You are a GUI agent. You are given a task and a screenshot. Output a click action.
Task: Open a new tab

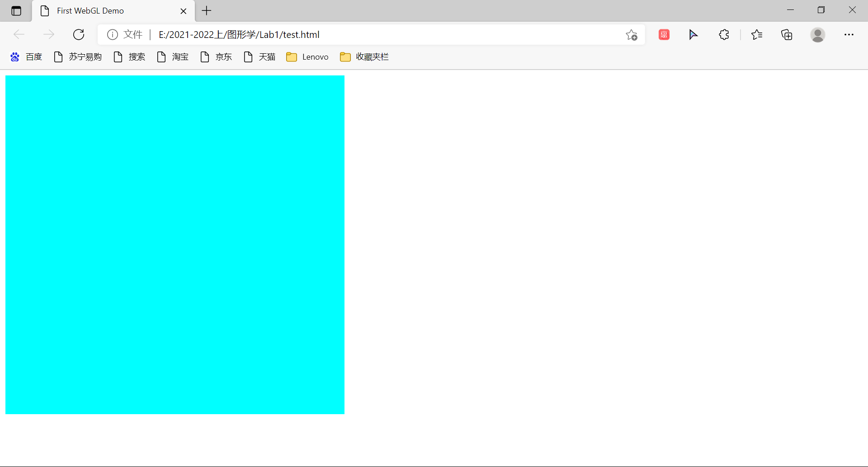tap(207, 11)
